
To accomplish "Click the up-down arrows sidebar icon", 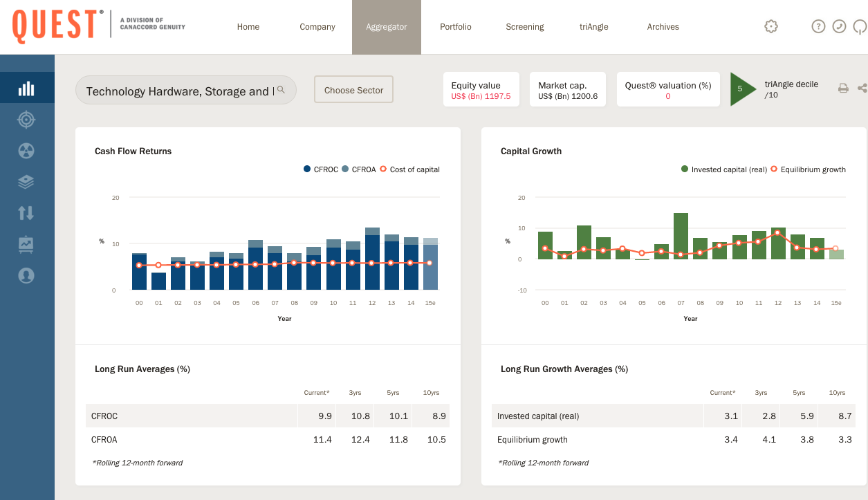I will point(26,213).
